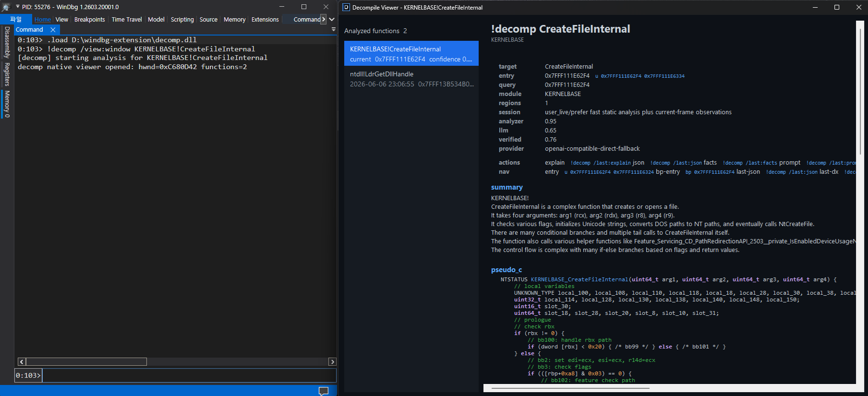Switch to the Breakpoints ribbon tab
The image size is (868, 396).
point(89,19)
